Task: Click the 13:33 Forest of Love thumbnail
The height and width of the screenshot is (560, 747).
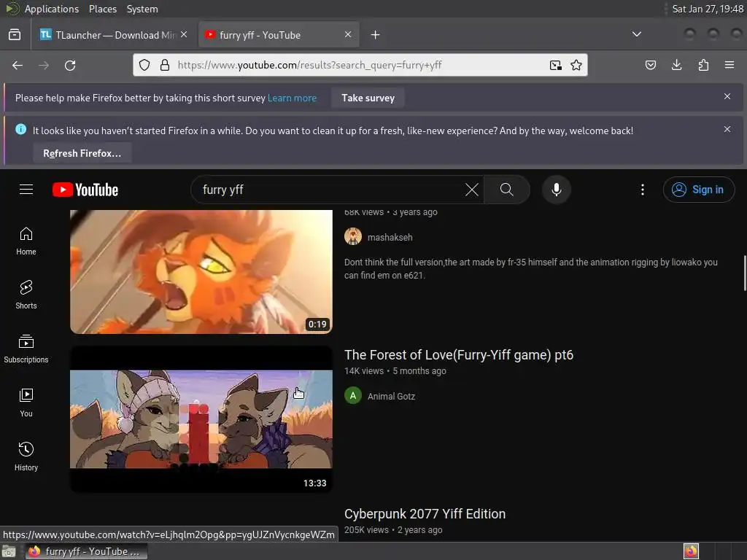Action: click(201, 419)
